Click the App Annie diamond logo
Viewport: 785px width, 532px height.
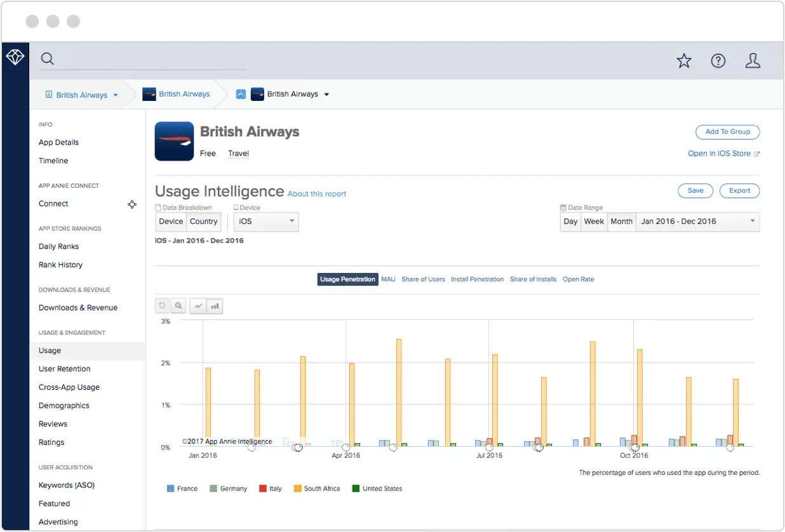(15, 58)
